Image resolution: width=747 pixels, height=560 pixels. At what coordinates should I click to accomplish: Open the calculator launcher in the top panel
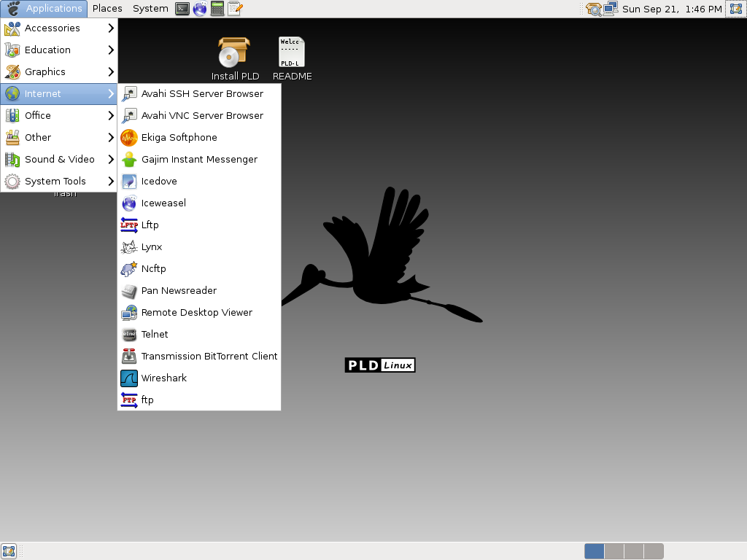point(217,9)
